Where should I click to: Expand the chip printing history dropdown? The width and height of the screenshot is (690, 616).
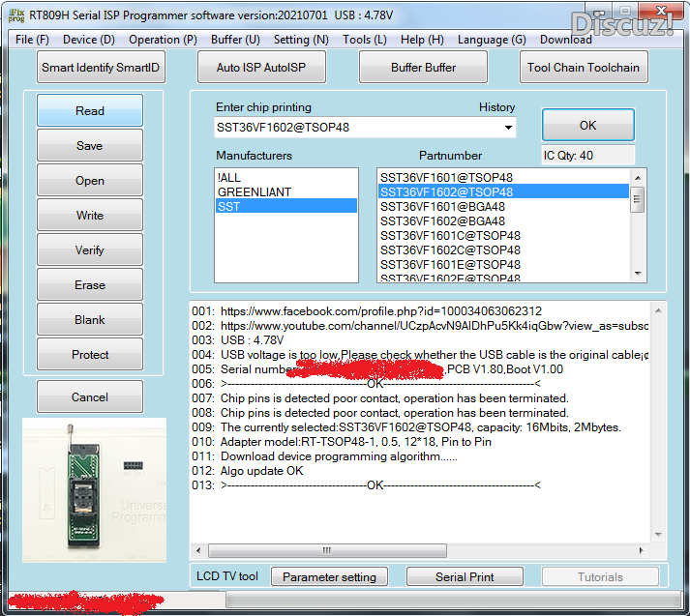pos(508,128)
